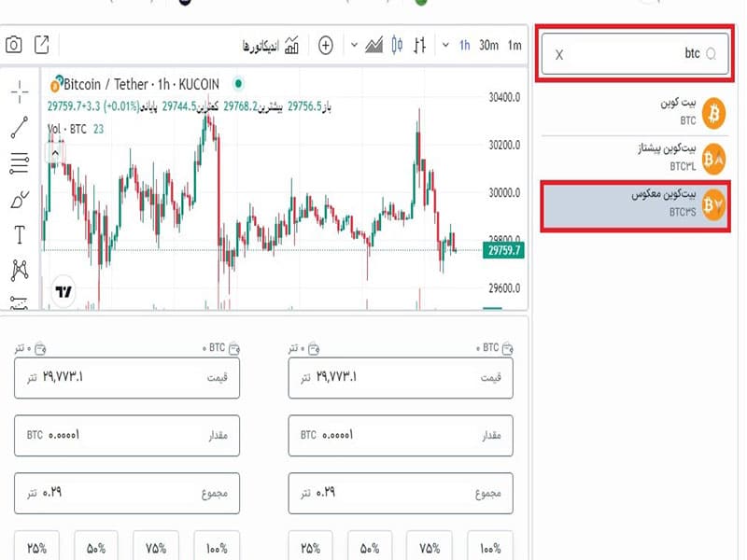Click the Tether wallet icon in left form

pyautogui.click(x=40, y=349)
